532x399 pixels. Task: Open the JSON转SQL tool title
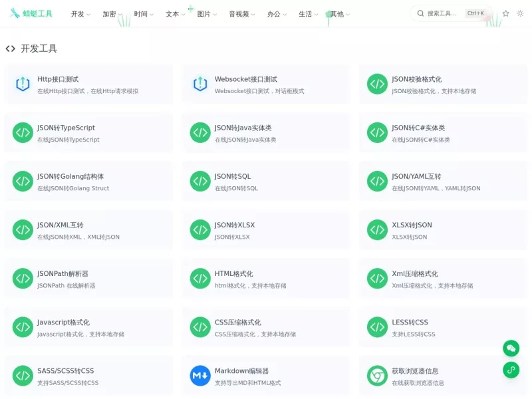tap(233, 176)
